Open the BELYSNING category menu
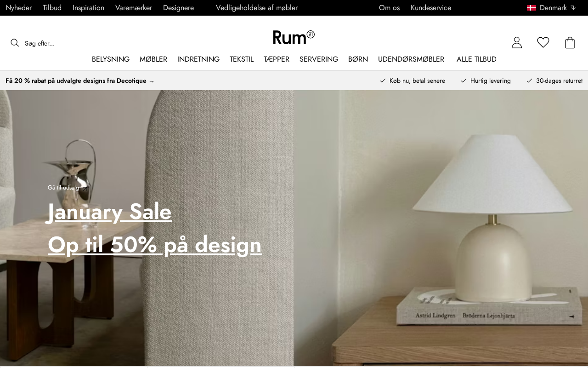Viewport: 588px width, 368px height. point(111,59)
